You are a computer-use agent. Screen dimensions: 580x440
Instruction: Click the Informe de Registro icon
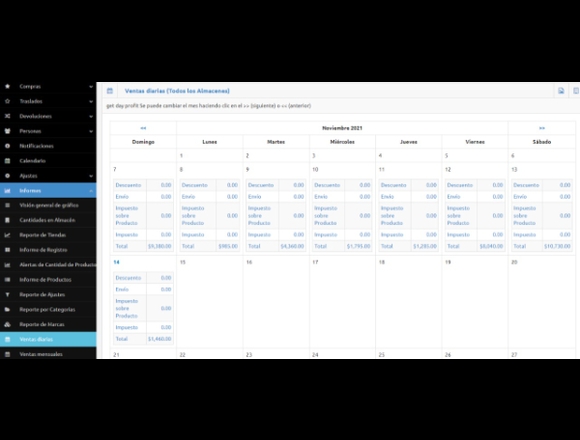point(7,250)
